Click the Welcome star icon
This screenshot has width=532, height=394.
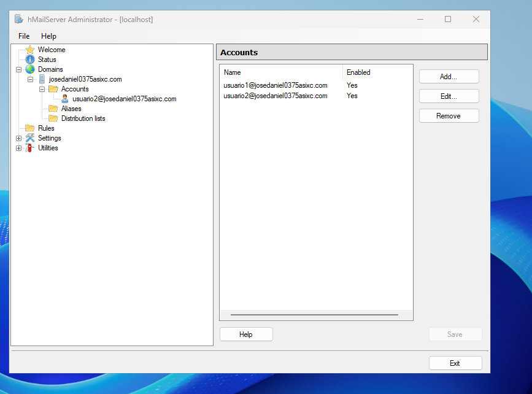click(30, 50)
